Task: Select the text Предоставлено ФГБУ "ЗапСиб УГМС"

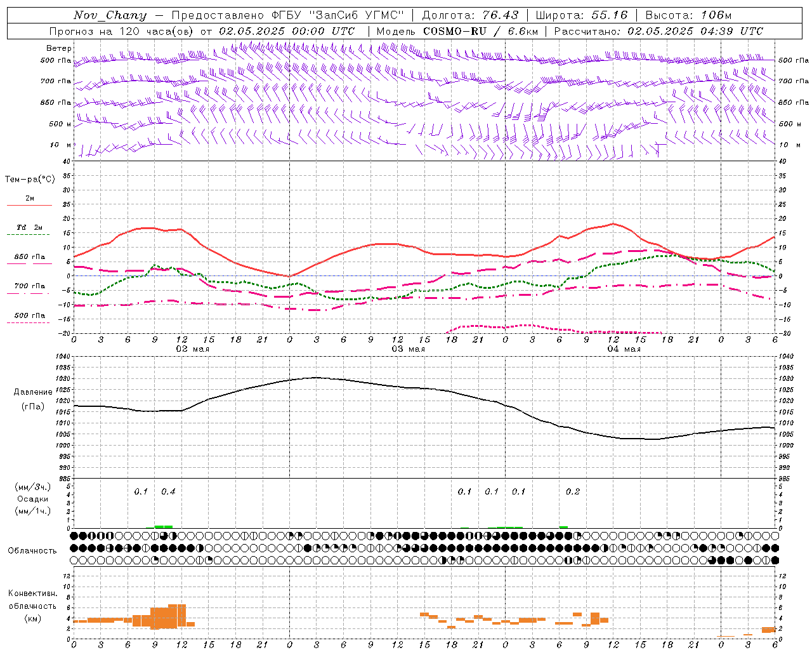Action: 288,15
